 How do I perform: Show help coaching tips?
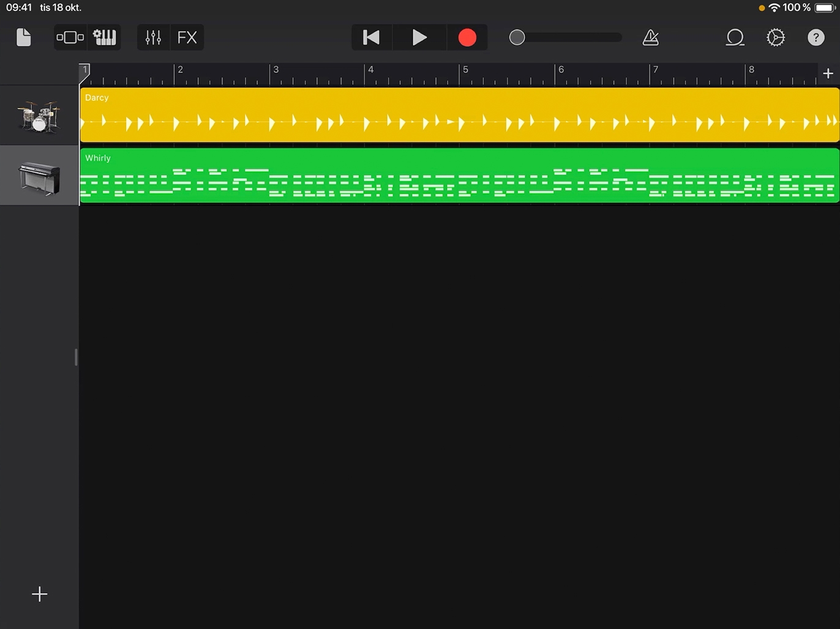[x=816, y=37]
